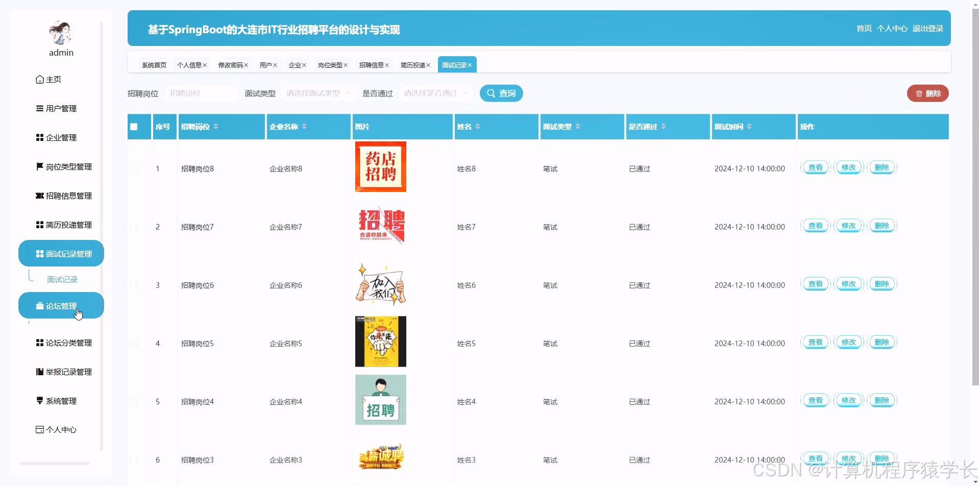Toggle the select-all checkbox in table header
The image size is (980, 486).
(x=134, y=126)
